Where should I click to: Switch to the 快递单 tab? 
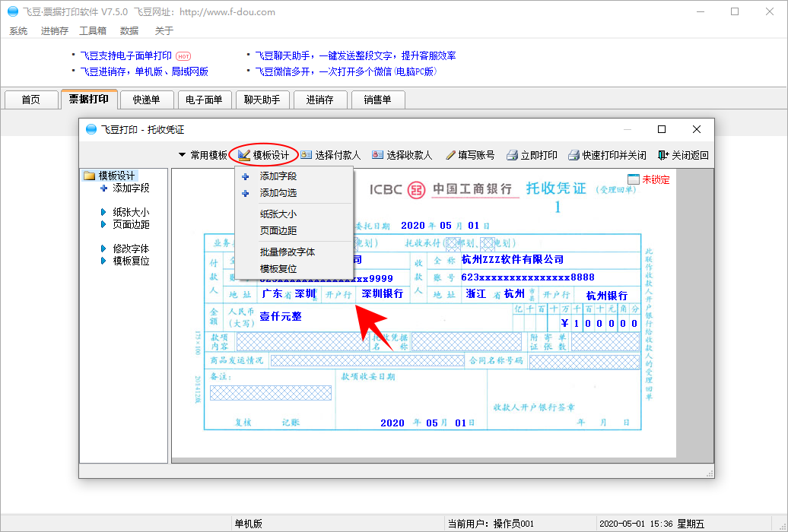(x=146, y=100)
